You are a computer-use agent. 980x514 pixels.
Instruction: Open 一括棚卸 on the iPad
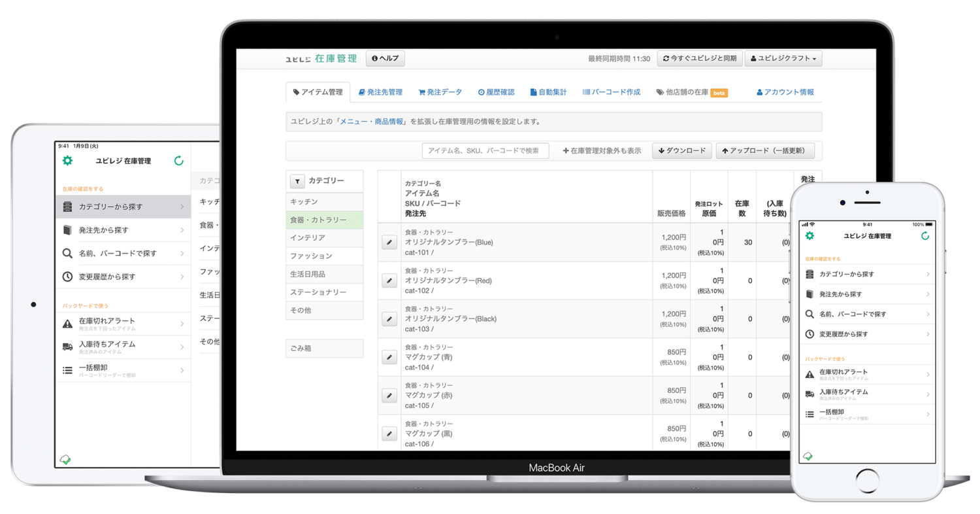(123, 371)
